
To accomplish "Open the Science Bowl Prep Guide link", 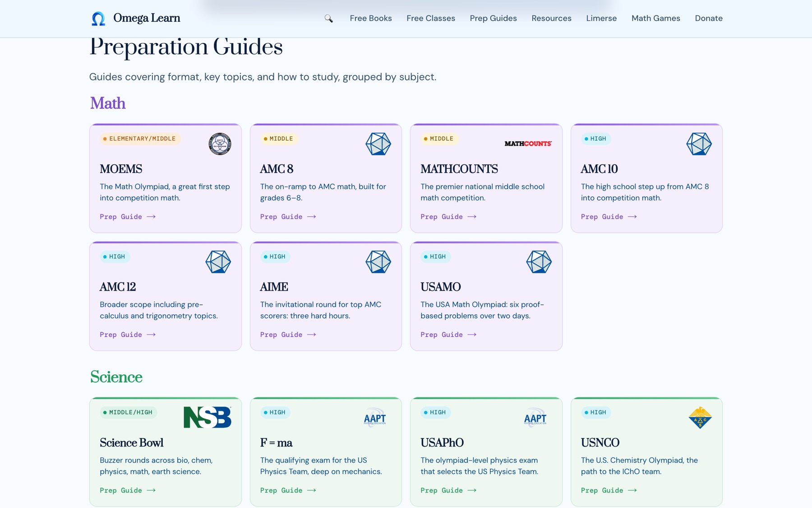I will [x=128, y=490].
